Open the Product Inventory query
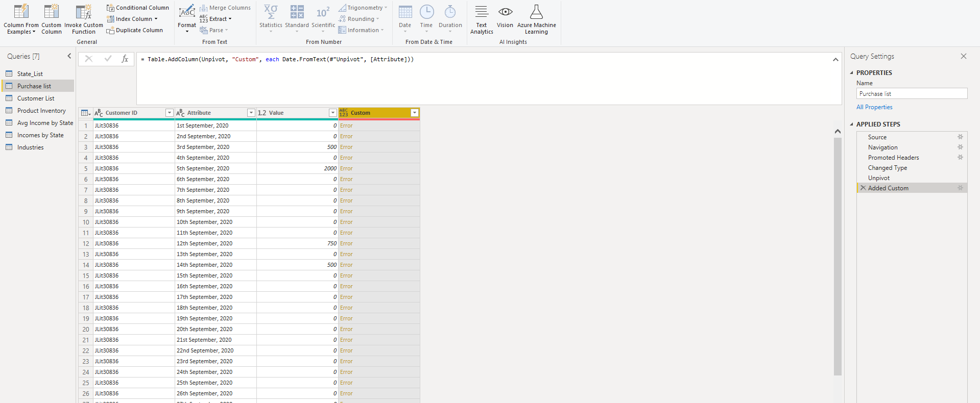Screen dimensions: 980x403 pos(38,111)
